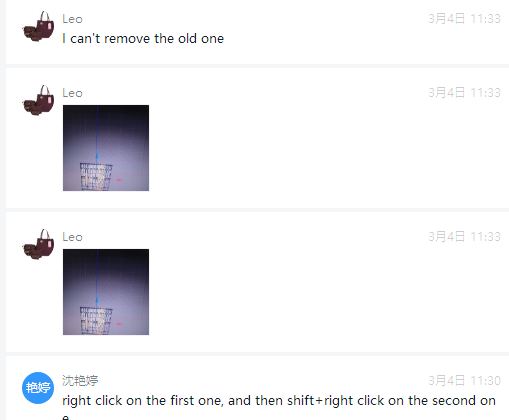Click Leo's avatar beside the second image
This screenshot has height=420, width=509.
point(38,244)
